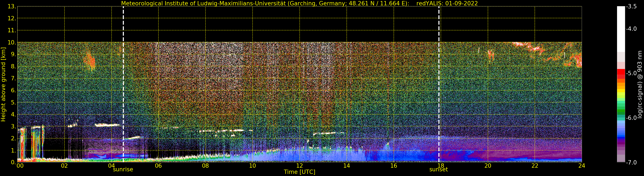Click the white top section of the colorbar
The height and width of the screenshot is (176, 644).
click(x=621, y=29)
